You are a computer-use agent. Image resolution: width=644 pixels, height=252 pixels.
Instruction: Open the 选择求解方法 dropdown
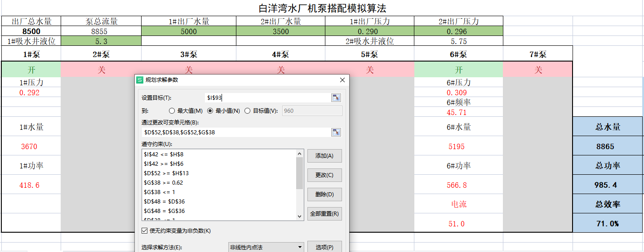tap(266, 247)
